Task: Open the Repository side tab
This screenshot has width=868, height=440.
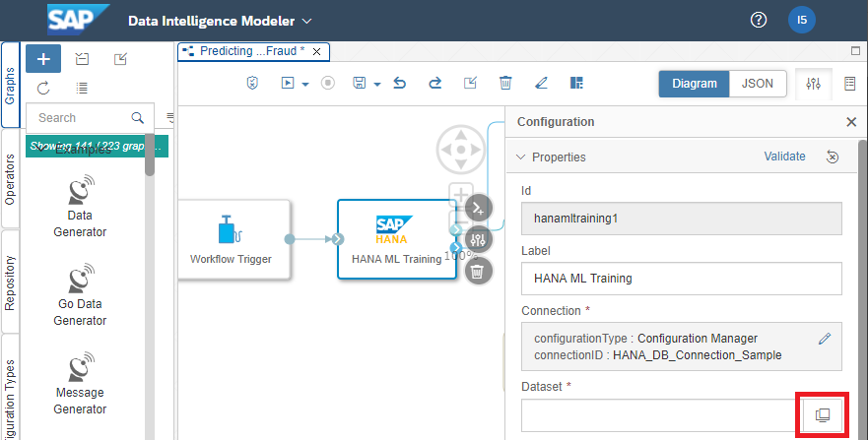Action: [10, 282]
